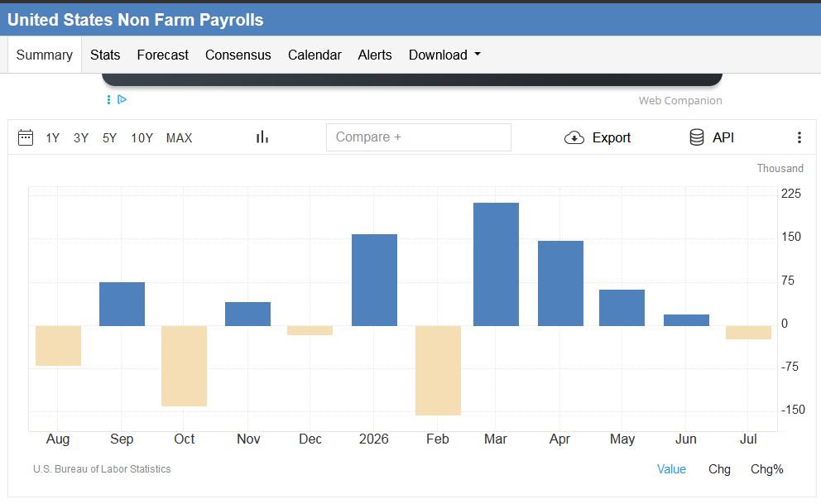The width and height of the screenshot is (821, 504).
Task: Click the Mar tallest blue bar
Action: [496, 264]
